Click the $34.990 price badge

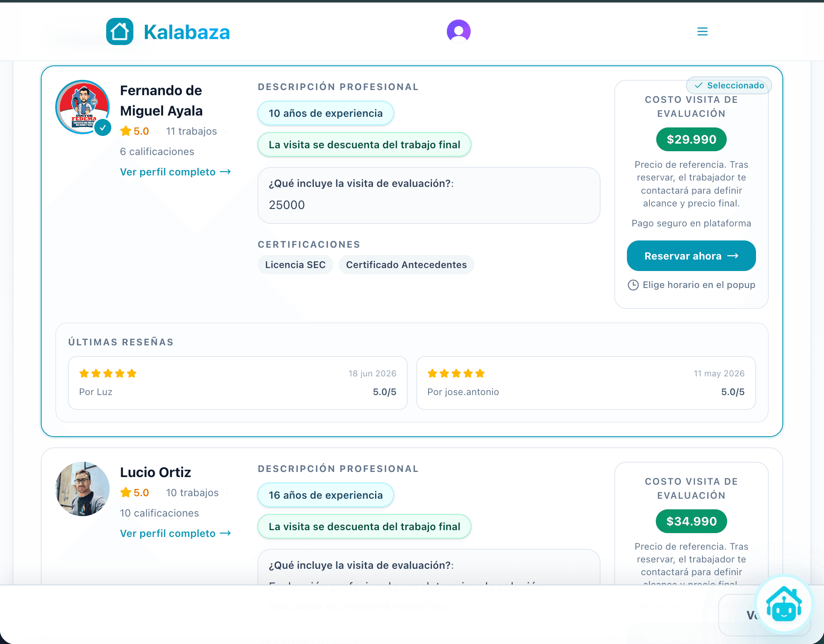click(691, 521)
